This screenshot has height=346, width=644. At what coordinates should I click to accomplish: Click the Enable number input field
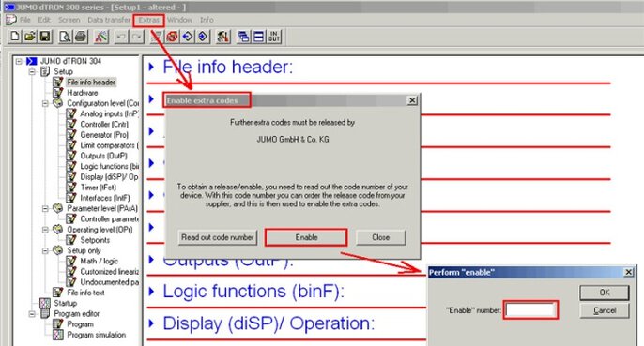(x=530, y=309)
